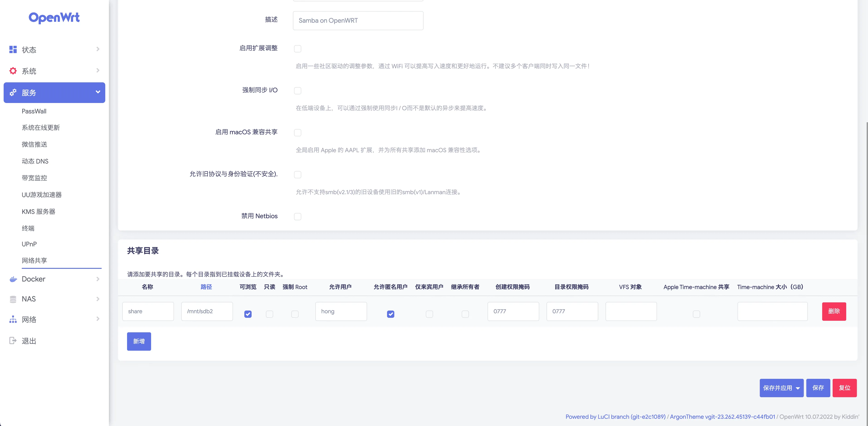Enable 启用扩展调整 checkbox
Image resolution: width=868 pixels, height=426 pixels.
297,49
